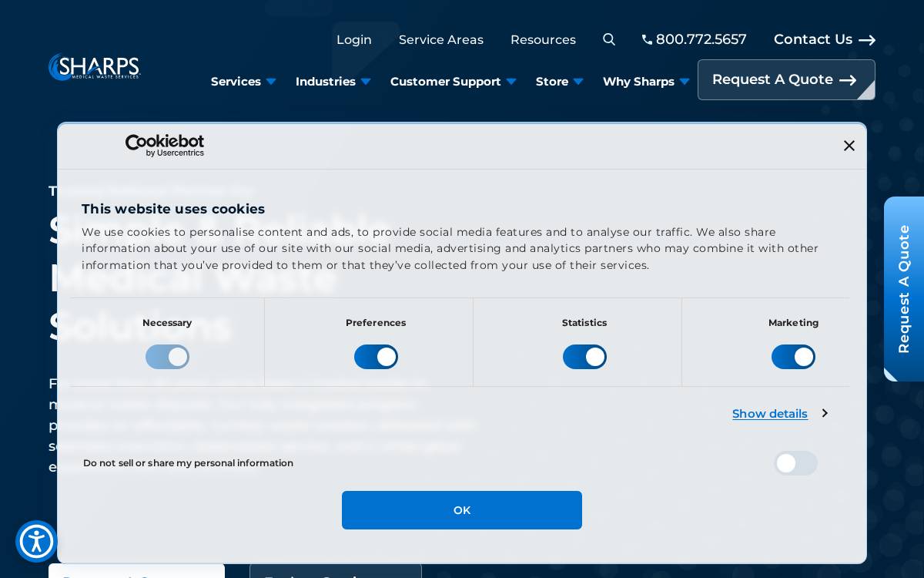This screenshot has height=578, width=924.
Task: Toggle the Necessary cookies switch
Action: point(167,357)
